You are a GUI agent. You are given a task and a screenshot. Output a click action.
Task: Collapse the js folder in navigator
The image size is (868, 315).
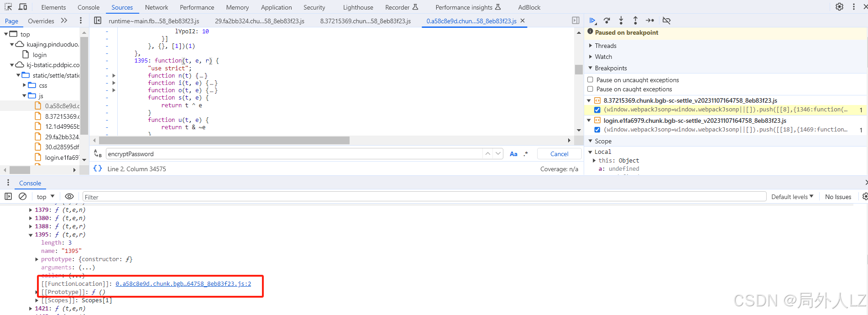[25, 96]
